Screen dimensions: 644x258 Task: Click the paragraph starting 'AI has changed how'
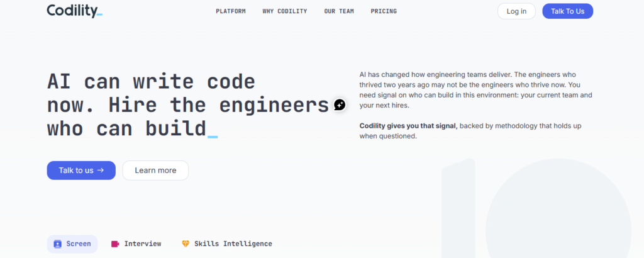point(477,90)
